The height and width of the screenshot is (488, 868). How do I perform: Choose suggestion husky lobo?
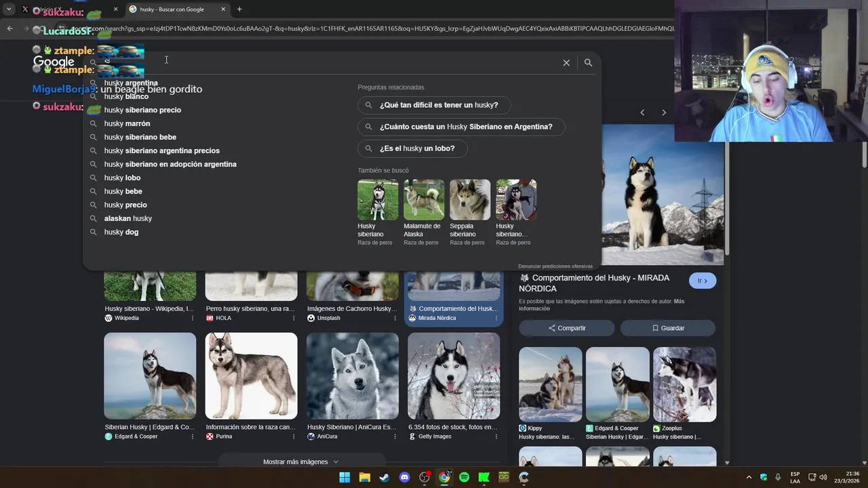point(122,178)
